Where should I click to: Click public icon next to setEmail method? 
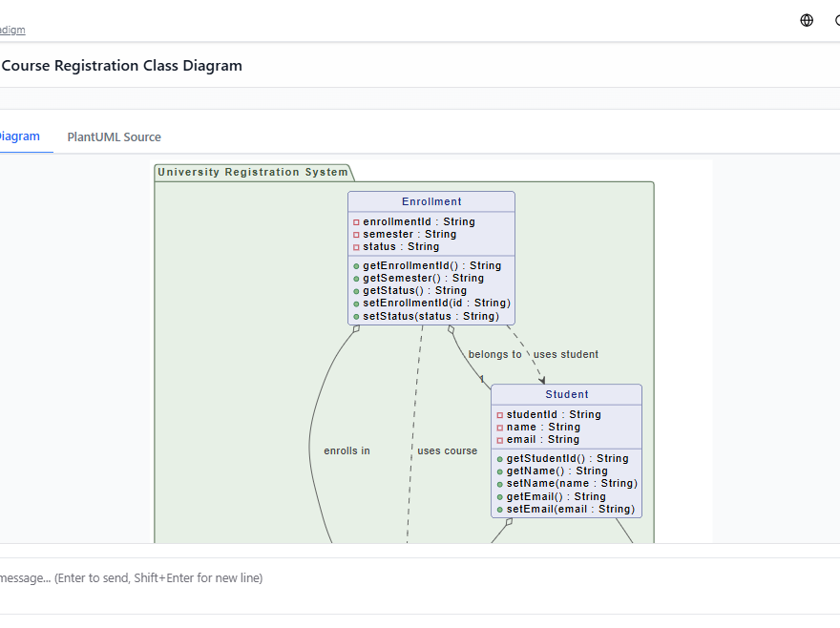coord(499,509)
